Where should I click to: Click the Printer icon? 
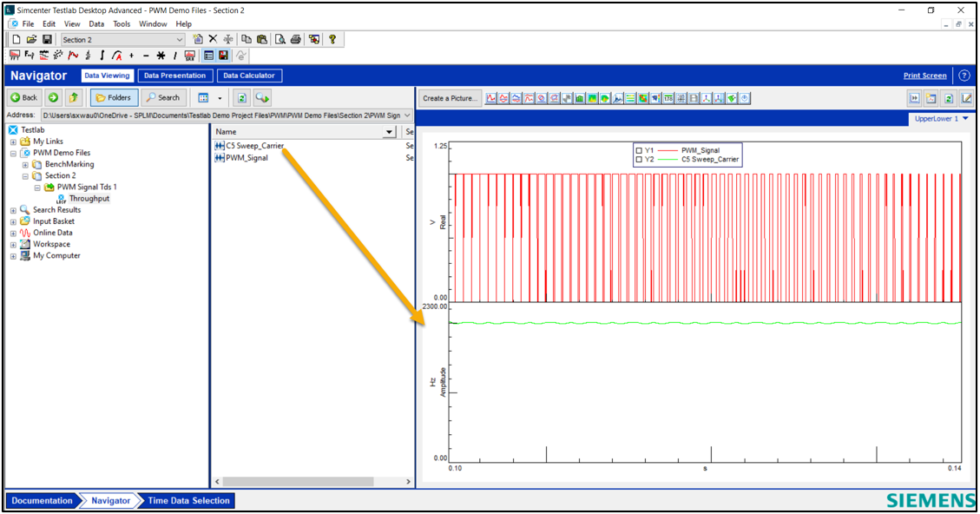(296, 39)
